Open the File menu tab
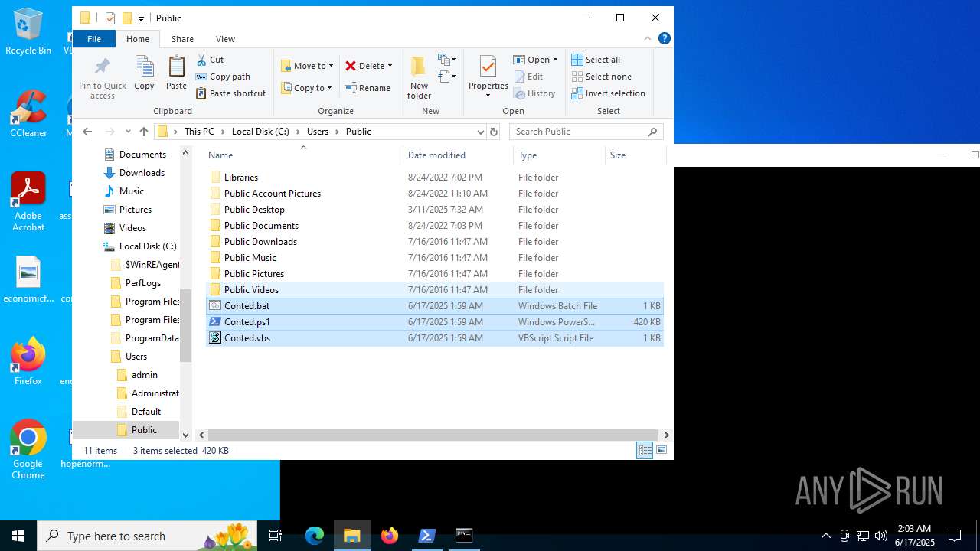 pos(94,39)
